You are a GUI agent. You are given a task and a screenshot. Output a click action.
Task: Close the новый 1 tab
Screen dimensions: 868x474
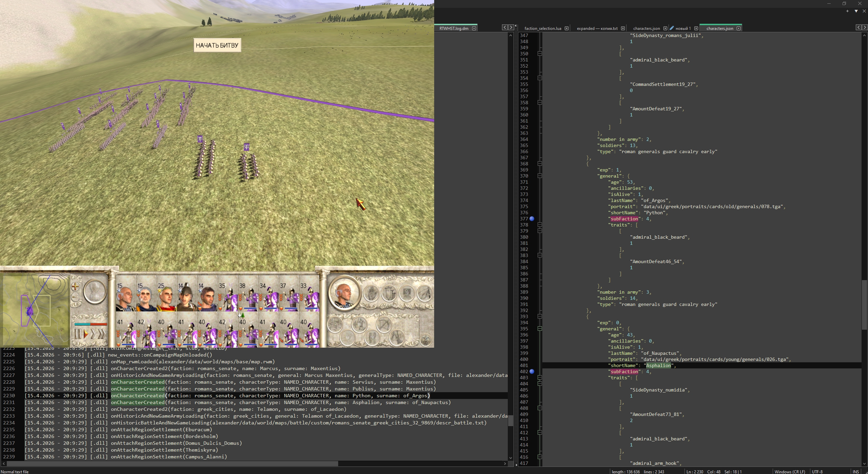coord(696,29)
